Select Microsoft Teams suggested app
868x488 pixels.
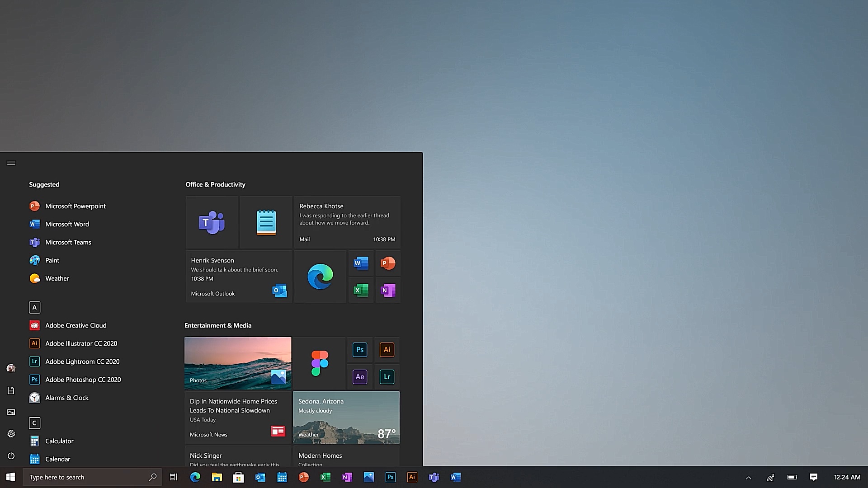68,242
